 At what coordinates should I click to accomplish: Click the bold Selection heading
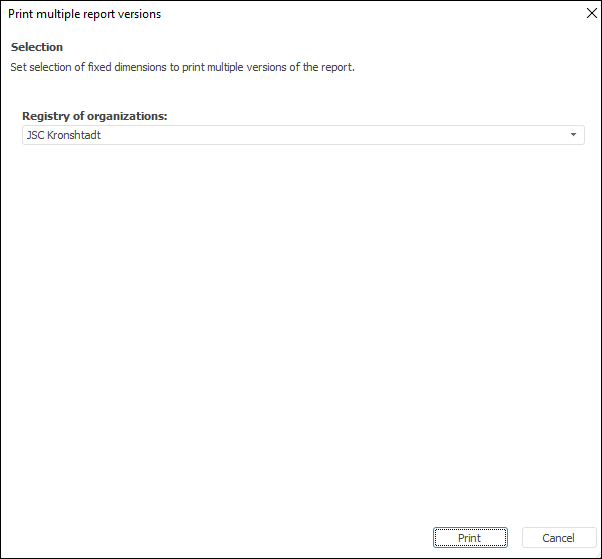pyautogui.click(x=37, y=47)
